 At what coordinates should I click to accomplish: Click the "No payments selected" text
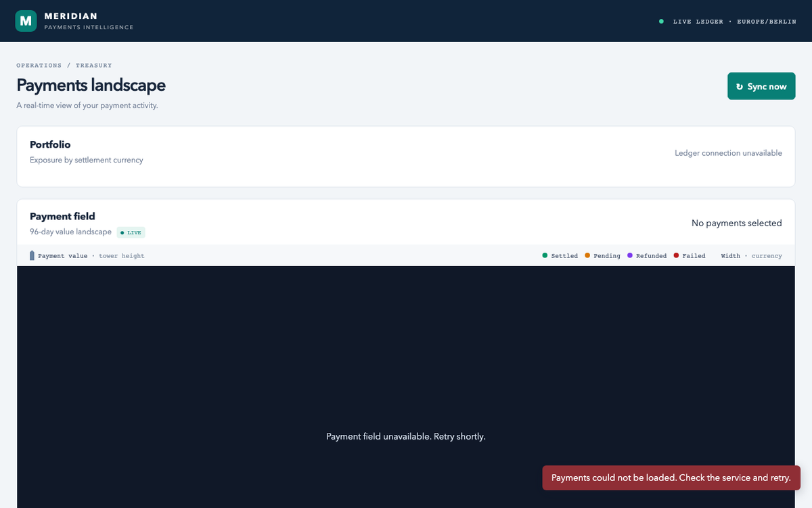(x=736, y=223)
